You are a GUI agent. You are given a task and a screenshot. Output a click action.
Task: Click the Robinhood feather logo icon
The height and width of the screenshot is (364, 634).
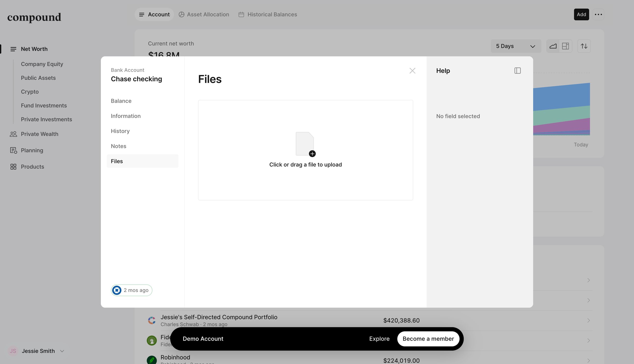tap(152, 360)
